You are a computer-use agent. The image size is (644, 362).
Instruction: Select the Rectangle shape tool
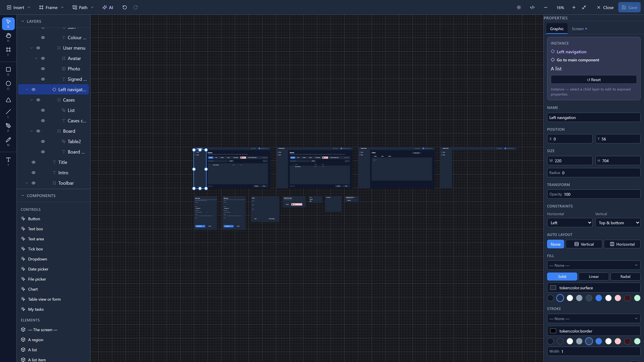coord(8,71)
